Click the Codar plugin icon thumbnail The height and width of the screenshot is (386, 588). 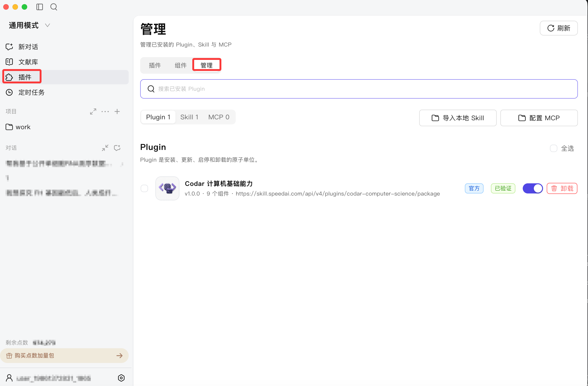coord(167,188)
